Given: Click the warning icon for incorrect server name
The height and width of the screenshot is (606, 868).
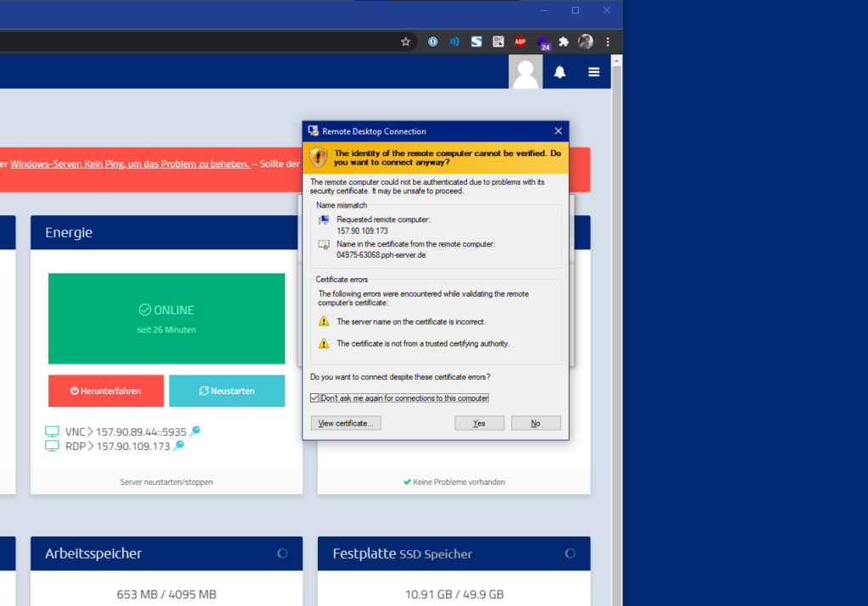Looking at the screenshot, I should point(324,321).
